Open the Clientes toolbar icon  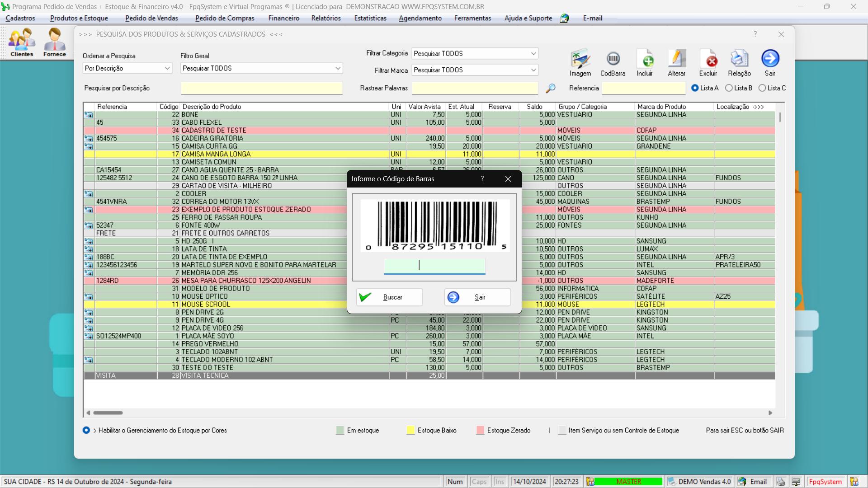tap(22, 42)
